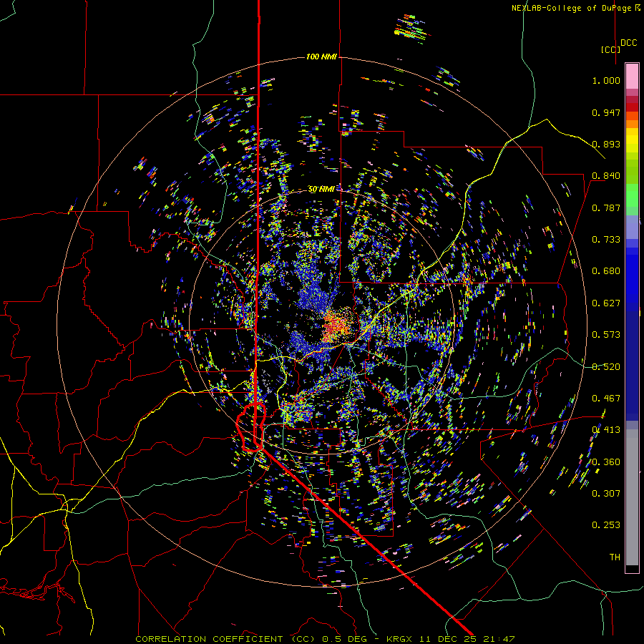The image size is (644, 644).
Task: Click the 0.733 scale value
Action: point(606,240)
